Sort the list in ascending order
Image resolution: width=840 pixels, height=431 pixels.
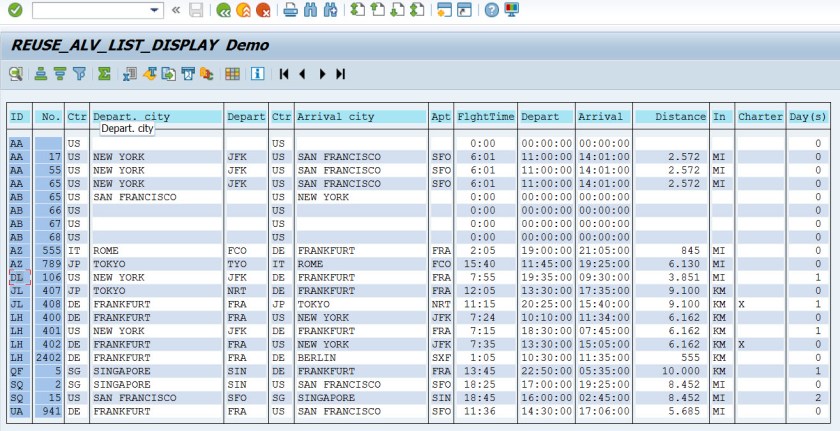(x=41, y=73)
